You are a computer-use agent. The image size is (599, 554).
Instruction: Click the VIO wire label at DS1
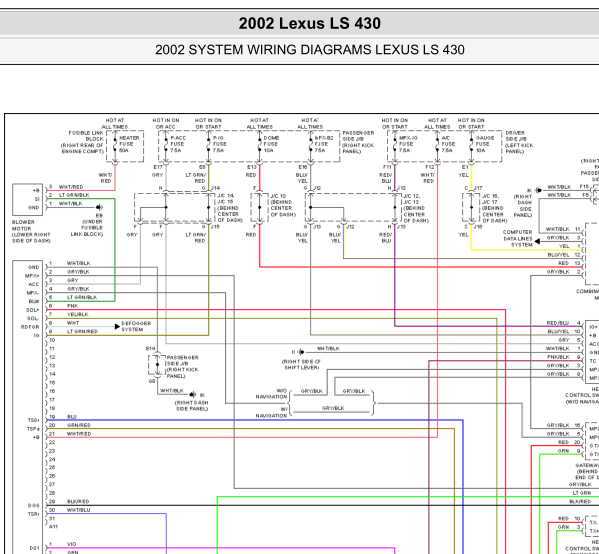coord(71,544)
